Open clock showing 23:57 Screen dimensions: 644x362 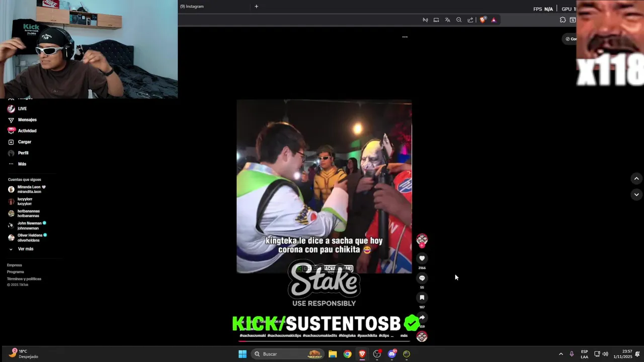623,354
